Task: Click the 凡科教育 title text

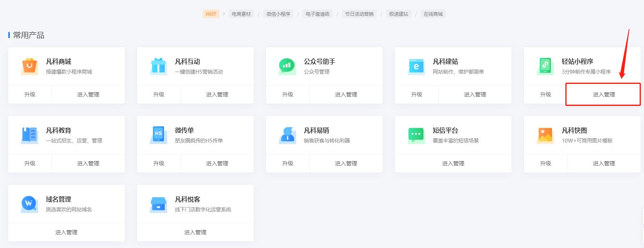Action: (59, 131)
